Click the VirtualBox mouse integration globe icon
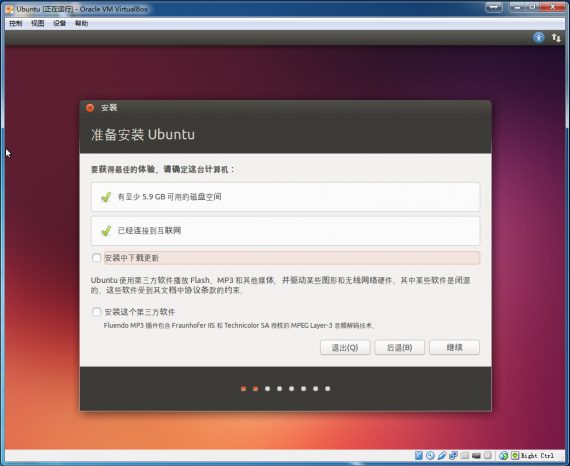Viewport: 570px width, 466px height. tap(504, 455)
